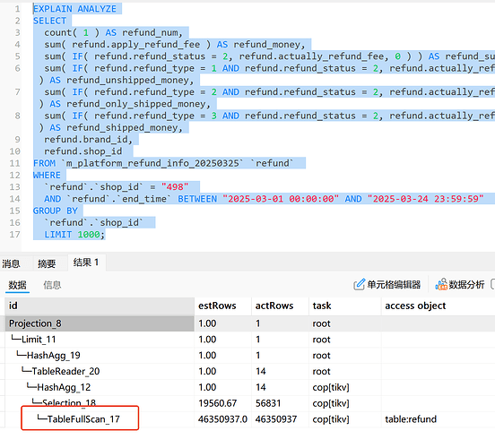The image size is (495, 448).
Task: Select the 结果 1 tab
Action: click(x=86, y=263)
